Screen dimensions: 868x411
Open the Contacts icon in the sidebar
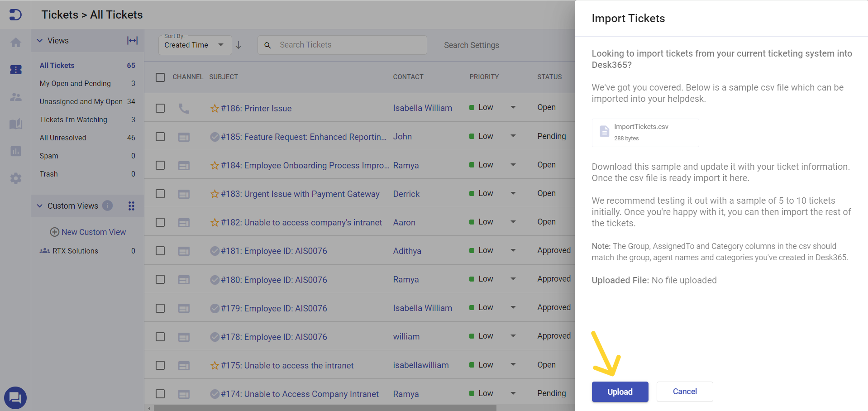coord(16,97)
